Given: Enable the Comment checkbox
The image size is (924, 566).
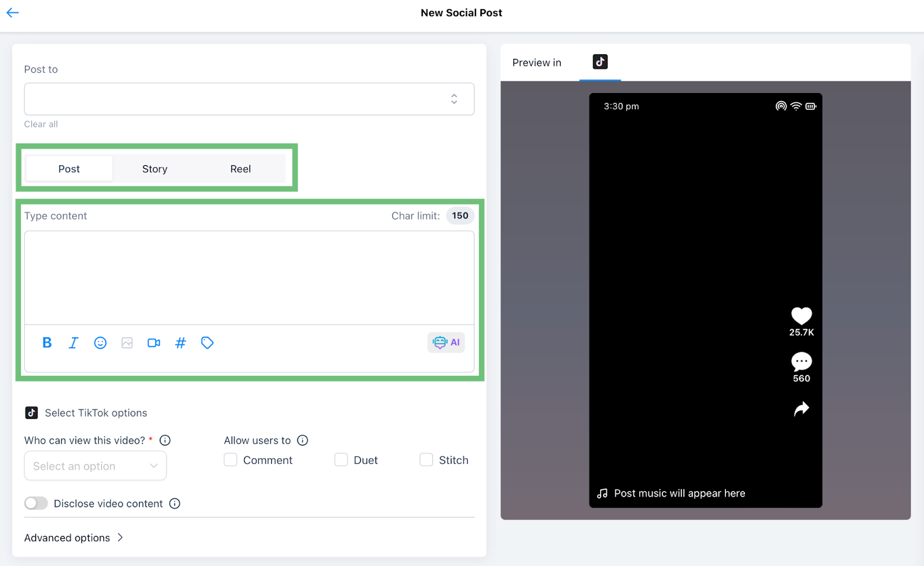Looking at the screenshot, I should (x=230, y=460).
